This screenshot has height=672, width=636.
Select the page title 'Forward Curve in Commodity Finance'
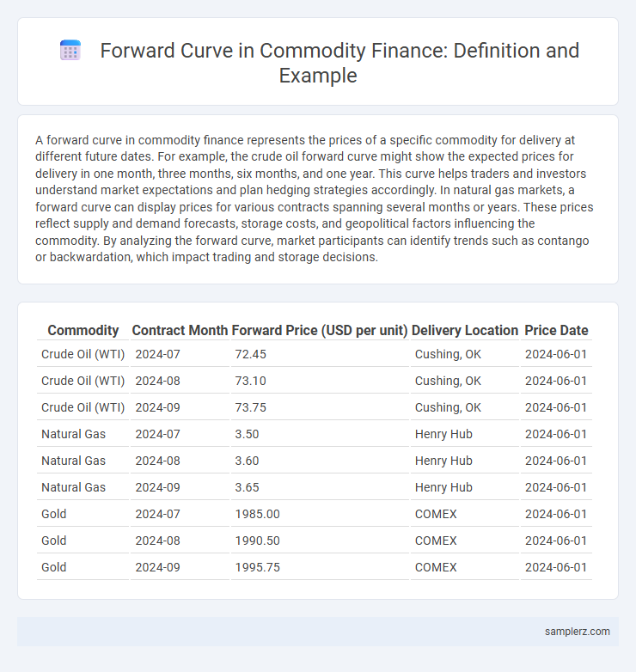(x=272, y=51)
